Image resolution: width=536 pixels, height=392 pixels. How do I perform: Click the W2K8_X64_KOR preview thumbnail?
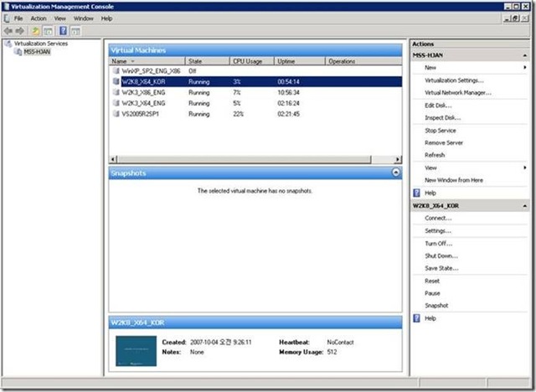point(136,351)
